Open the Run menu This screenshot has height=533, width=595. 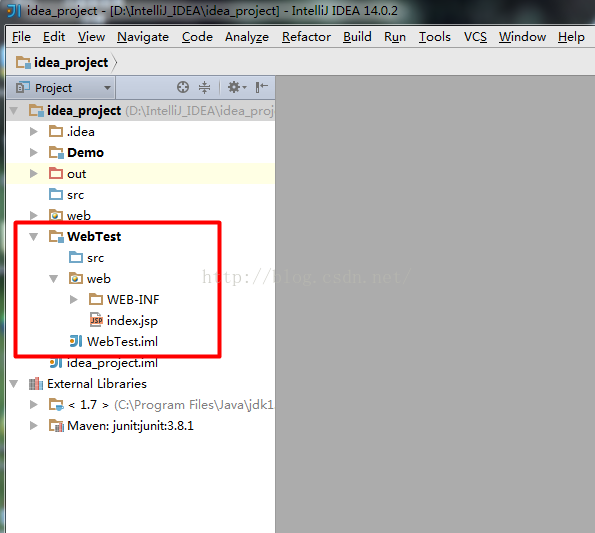click(x=395, y=37)
